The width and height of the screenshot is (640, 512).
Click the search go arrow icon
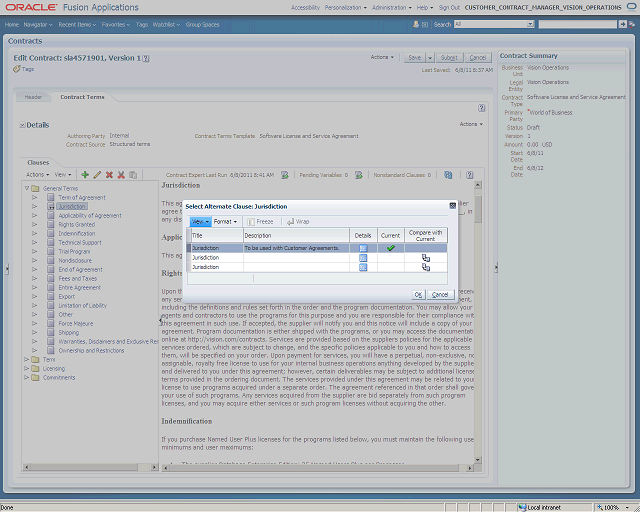pos(622,24)
